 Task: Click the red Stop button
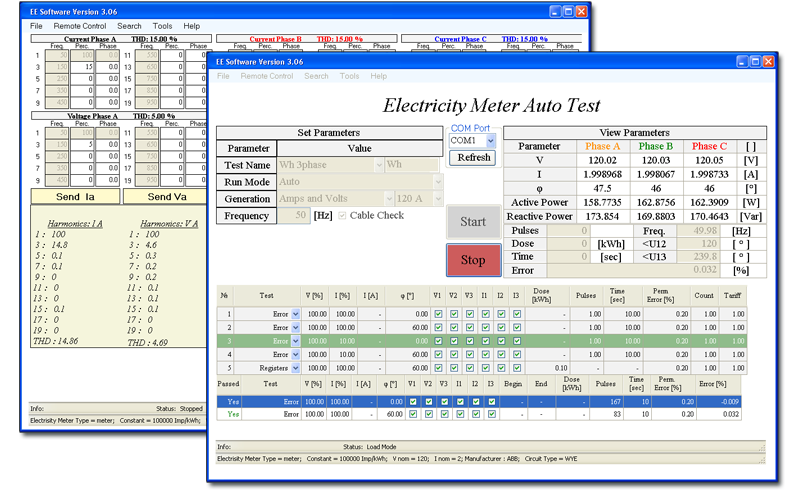473,260
